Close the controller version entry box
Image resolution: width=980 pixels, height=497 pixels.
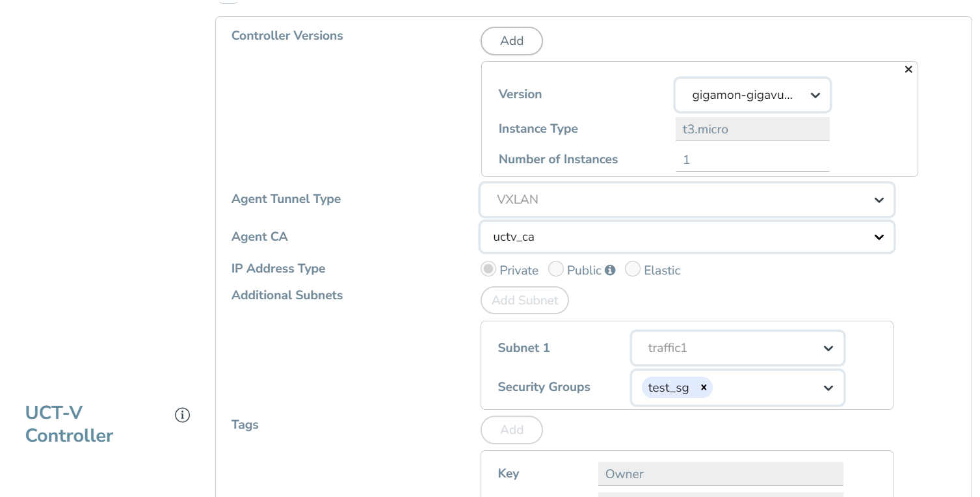point(908,70)
